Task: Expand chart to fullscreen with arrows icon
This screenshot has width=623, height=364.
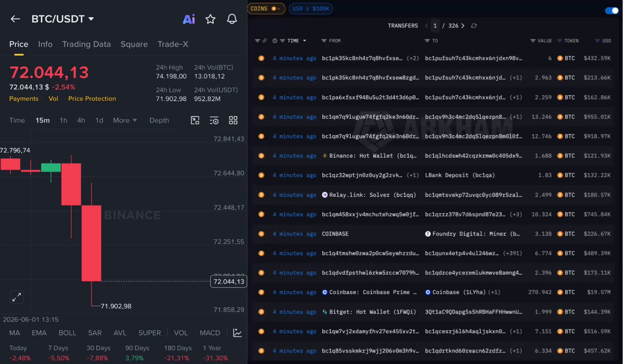Action: (17, 297)
